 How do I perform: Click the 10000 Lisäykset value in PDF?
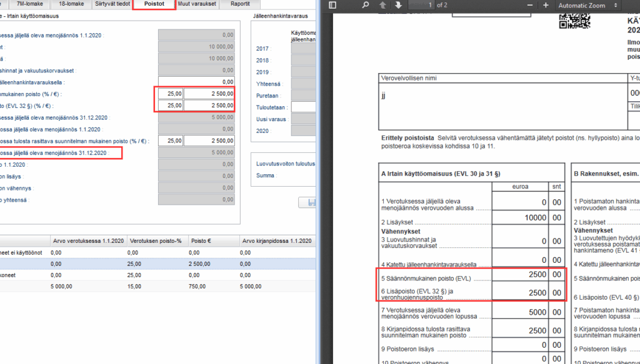(536, 218)
